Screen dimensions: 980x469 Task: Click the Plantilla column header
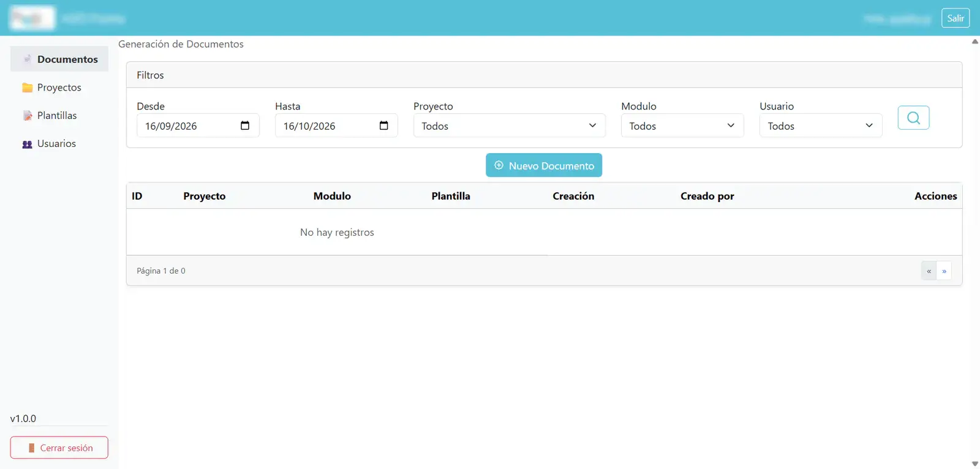click(451, 196)
